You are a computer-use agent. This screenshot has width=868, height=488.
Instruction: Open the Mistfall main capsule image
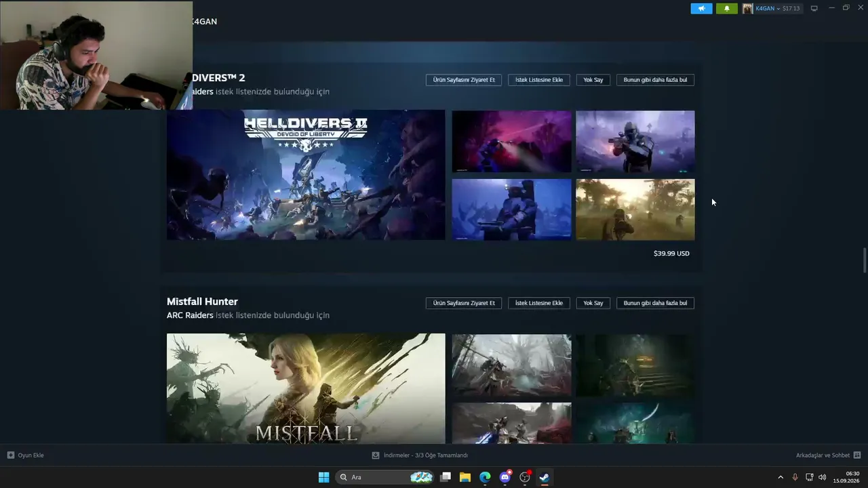coord(306,388)
